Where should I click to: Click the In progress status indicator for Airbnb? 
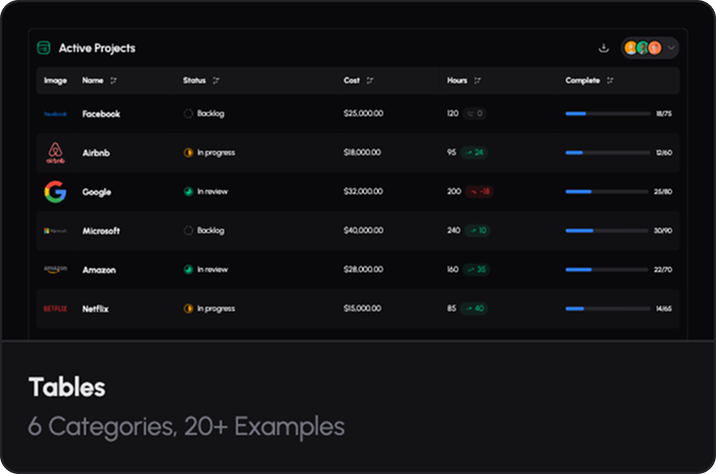click(188, 153)
